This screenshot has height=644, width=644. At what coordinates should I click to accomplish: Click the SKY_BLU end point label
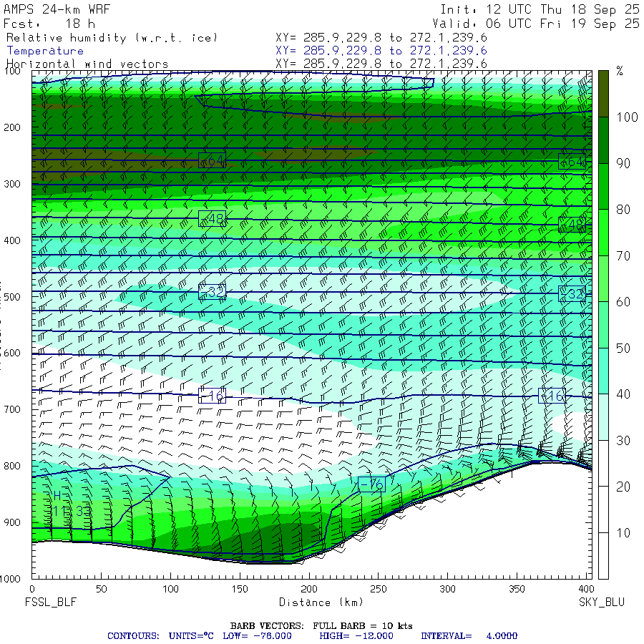(601, 602)
